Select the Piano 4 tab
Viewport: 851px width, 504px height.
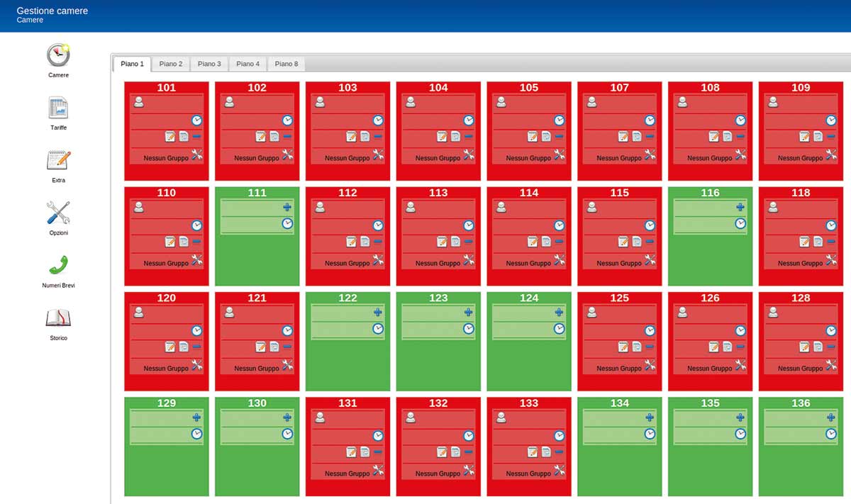click(247, 64)
